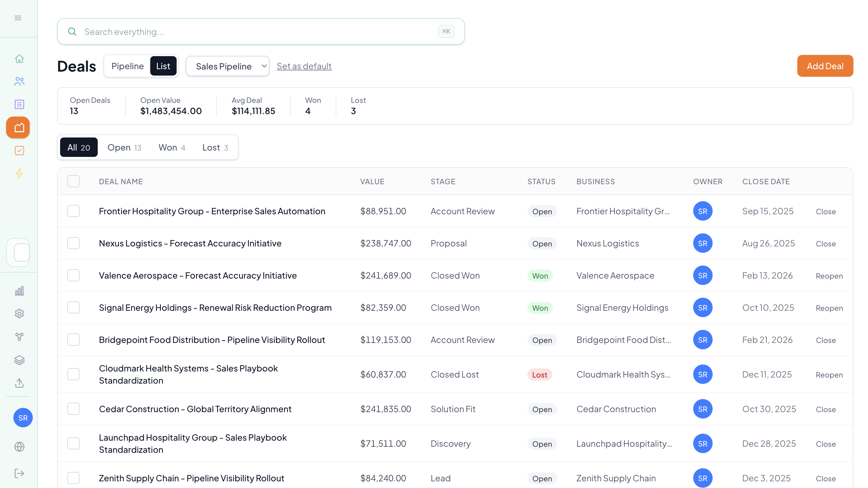Collapse the sidebar with the hamburger menu

tap(18, 18)
